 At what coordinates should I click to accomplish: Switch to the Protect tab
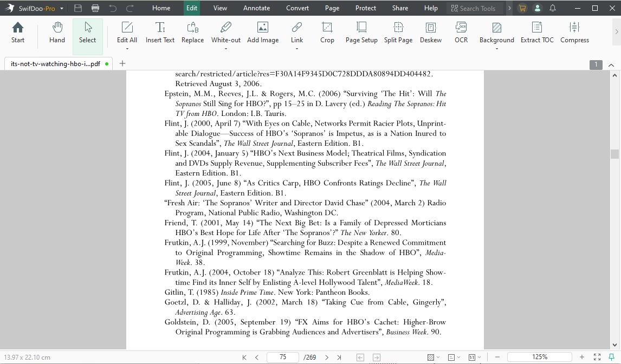click(366, 8)
